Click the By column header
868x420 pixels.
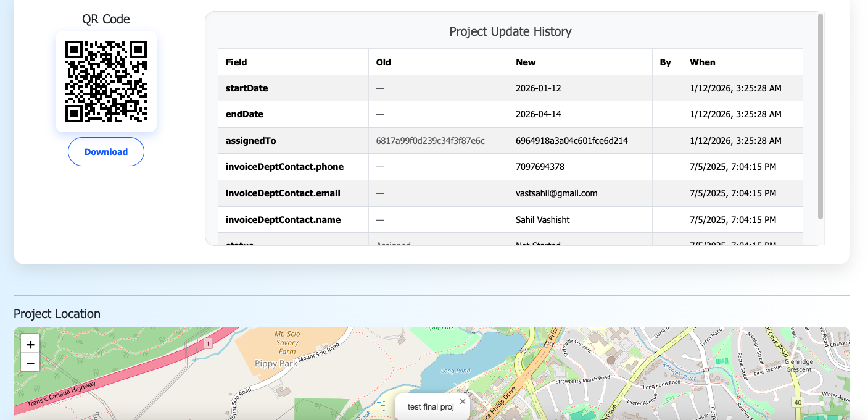[x=666, y=62]
